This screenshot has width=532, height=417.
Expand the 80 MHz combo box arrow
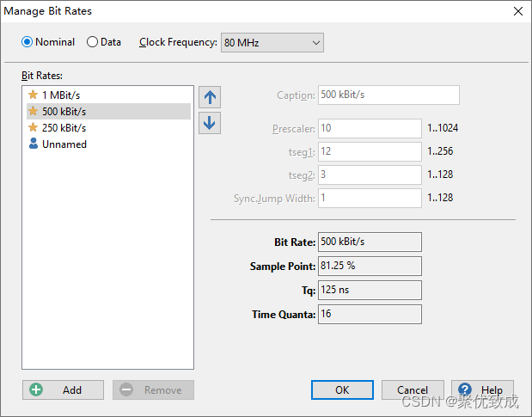tap(316, 43)
